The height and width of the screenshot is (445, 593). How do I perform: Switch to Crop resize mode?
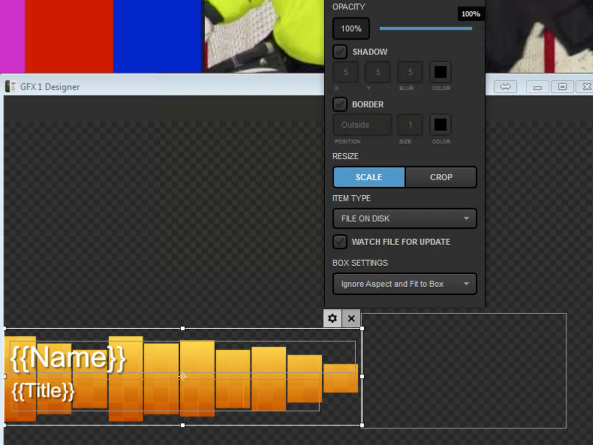pyautogui.click(x=441, y=177)
